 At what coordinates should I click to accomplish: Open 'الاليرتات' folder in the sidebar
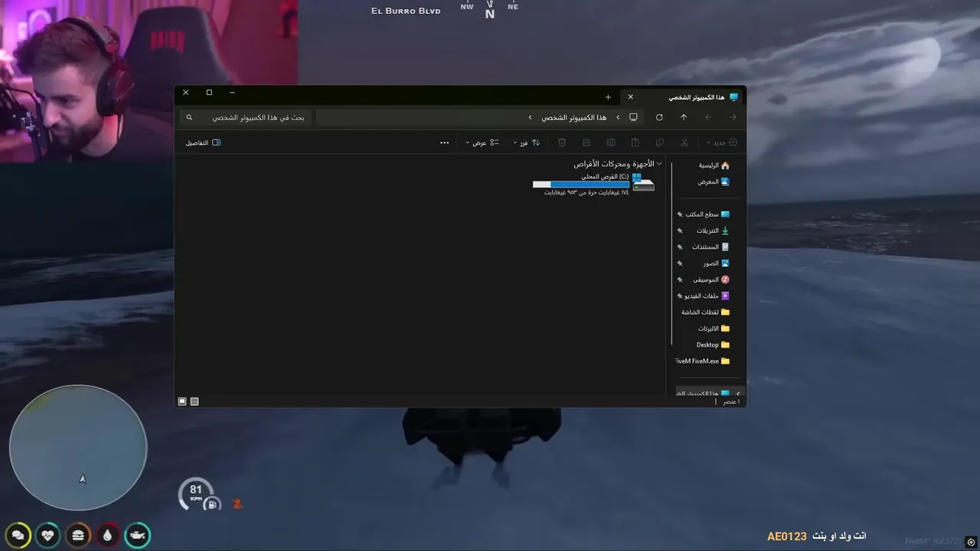click(714, 328)
